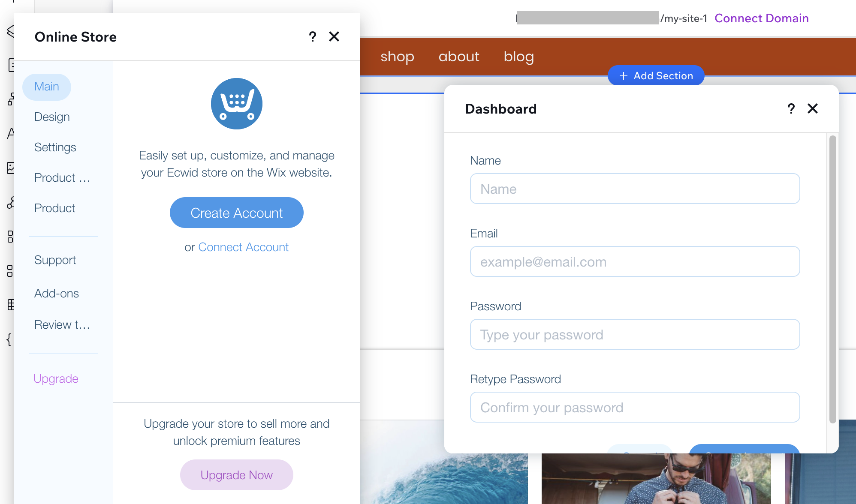Click the Connect Domain link
Viewport: 856px width, 504px height.
pos(762,18)
